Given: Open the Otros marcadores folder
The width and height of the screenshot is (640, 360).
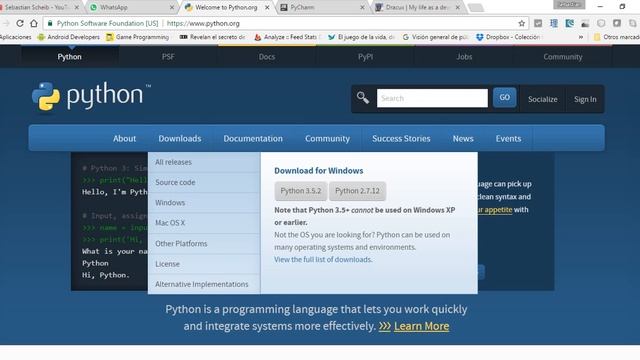Looking at the screenshot, I should pos(617,37).
